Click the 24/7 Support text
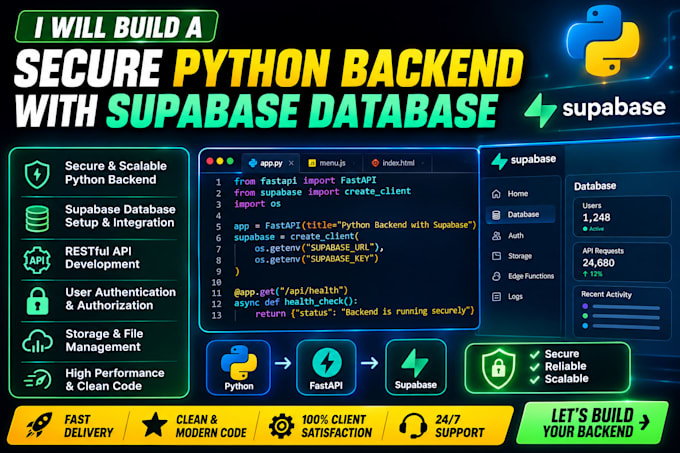 pyautogui.click(x=460, y=426)
